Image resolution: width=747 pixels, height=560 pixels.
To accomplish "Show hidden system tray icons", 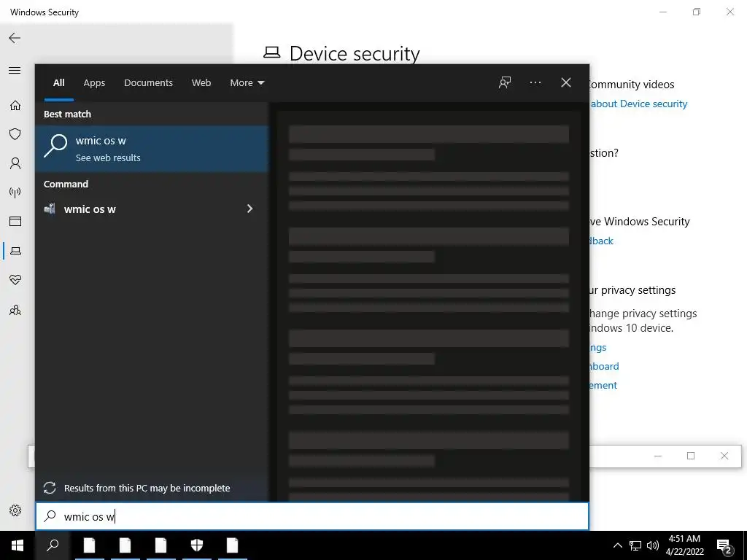I will tap(617, 545).
